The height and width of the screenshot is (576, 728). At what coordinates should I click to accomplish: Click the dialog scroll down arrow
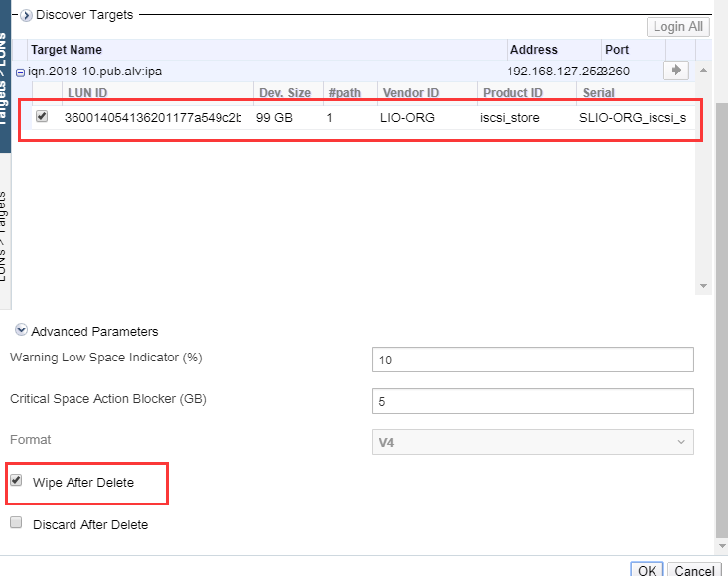tap(722, 546)
